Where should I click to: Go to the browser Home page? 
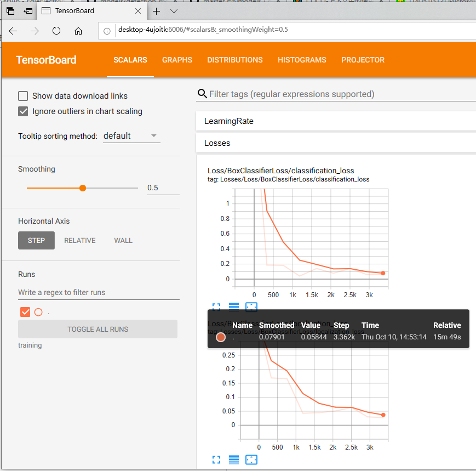point(78,31)
